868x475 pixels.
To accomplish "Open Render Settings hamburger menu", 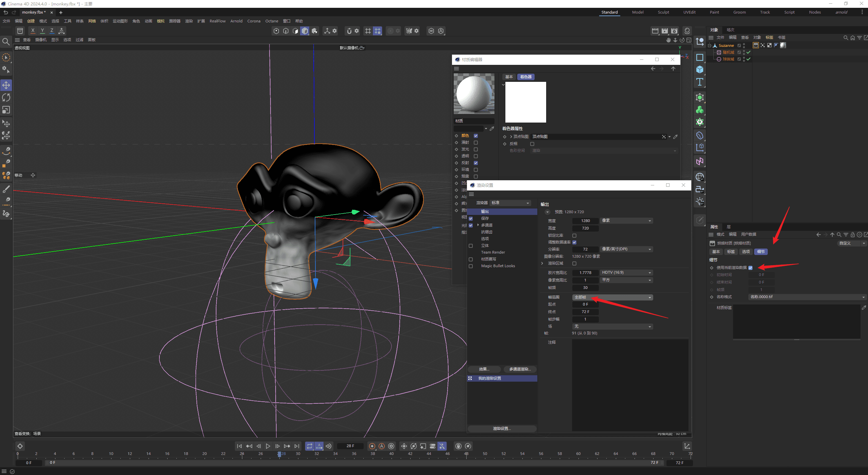I will [471, 194].
